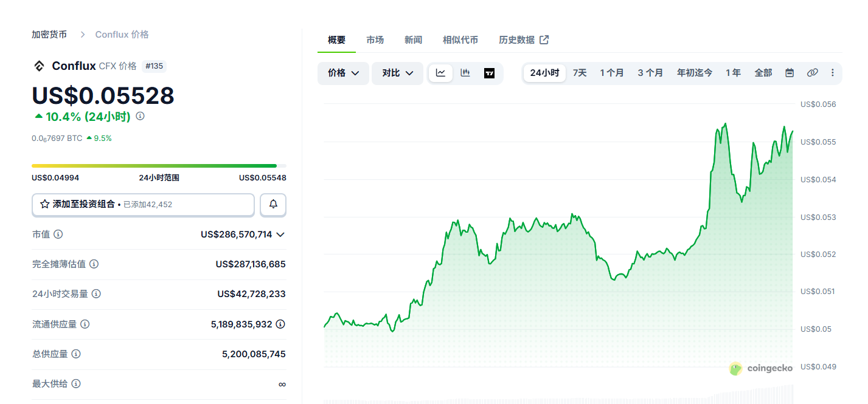Click the price alert bell icon
This screenshot has width=868, height=404.
pos(273,205)
